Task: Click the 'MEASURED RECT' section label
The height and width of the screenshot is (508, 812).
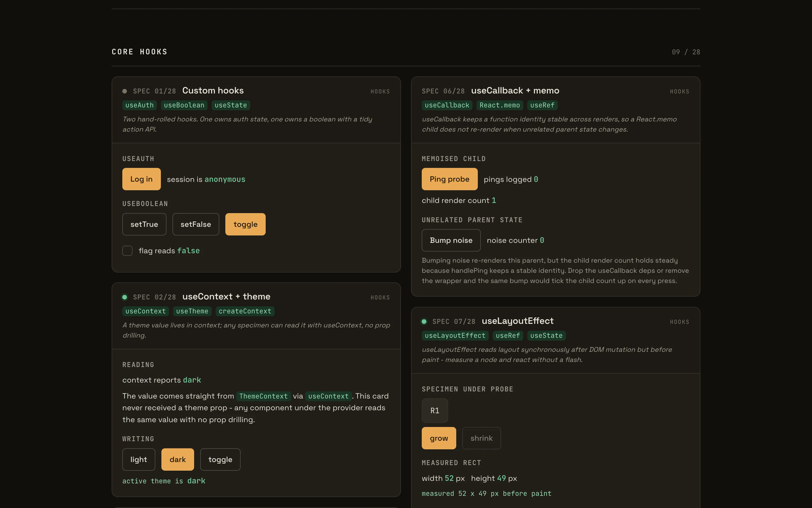Action: [451, 463]
